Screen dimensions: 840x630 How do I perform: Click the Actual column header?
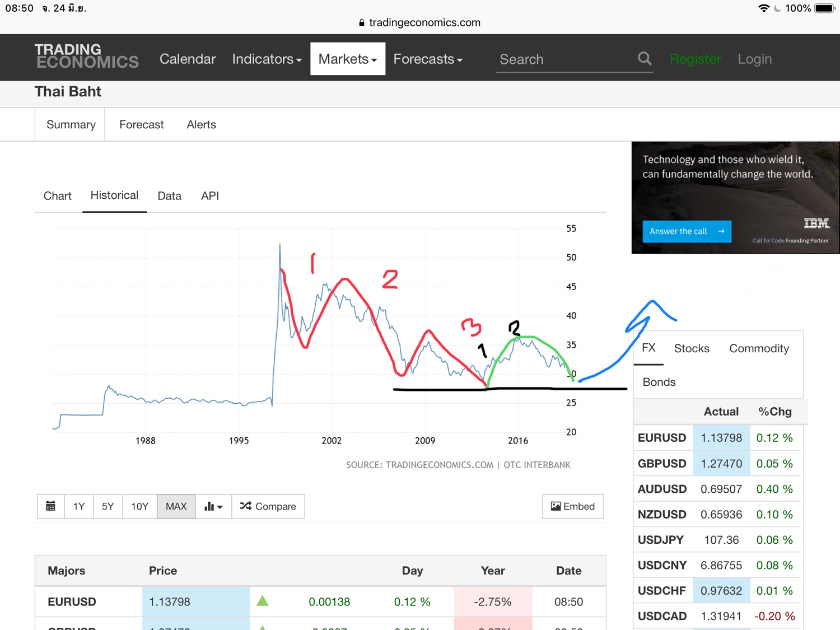(x=721, y=412)
